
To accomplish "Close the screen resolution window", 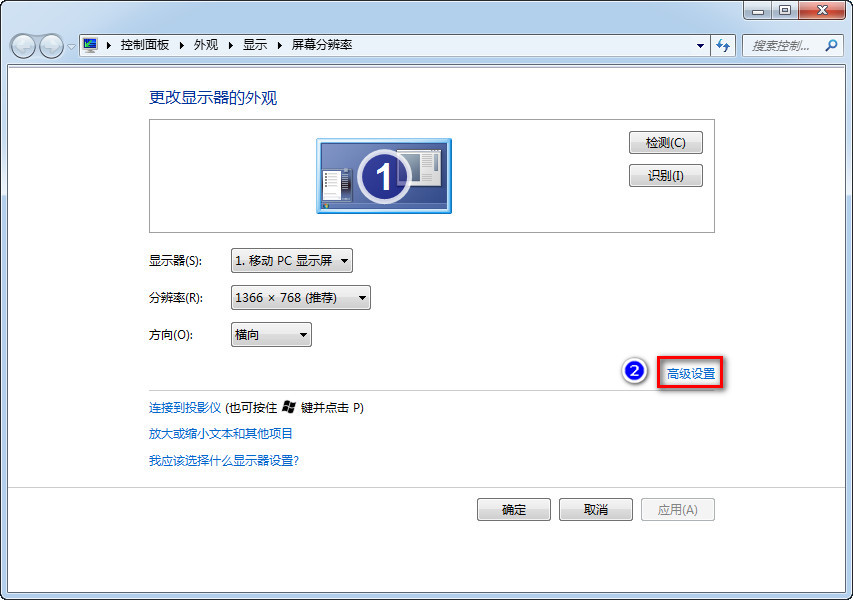I will [x=822, y=10].
